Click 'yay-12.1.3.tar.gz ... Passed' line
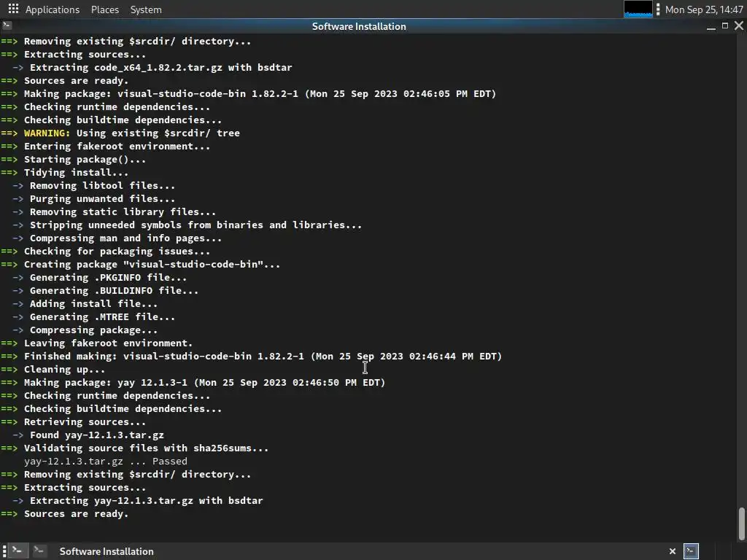Viewport: 747px width, 560px height. pyautogui.click(x=106, y=462)
